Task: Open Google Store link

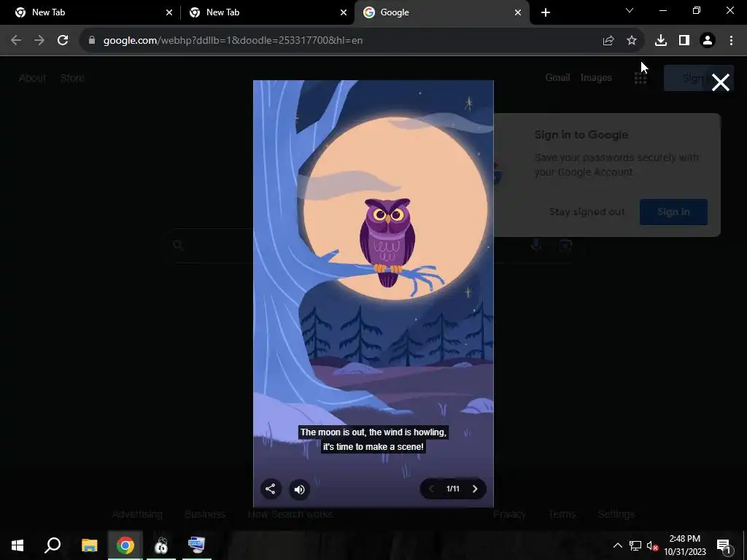Action: pos(72,78)
